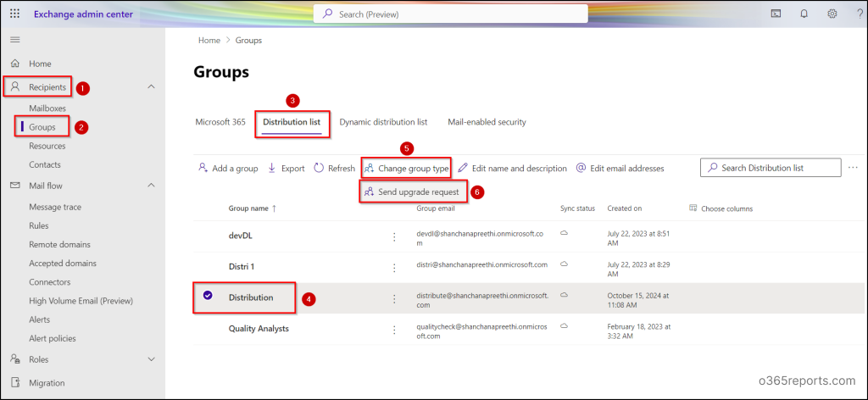Click Edit name and description

(512, 168)
